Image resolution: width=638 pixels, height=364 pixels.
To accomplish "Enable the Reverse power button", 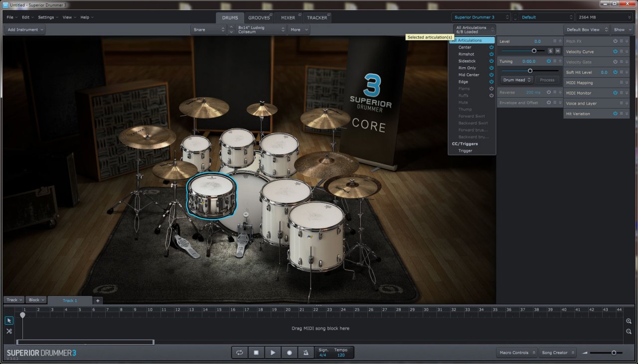I will [549, 92].
